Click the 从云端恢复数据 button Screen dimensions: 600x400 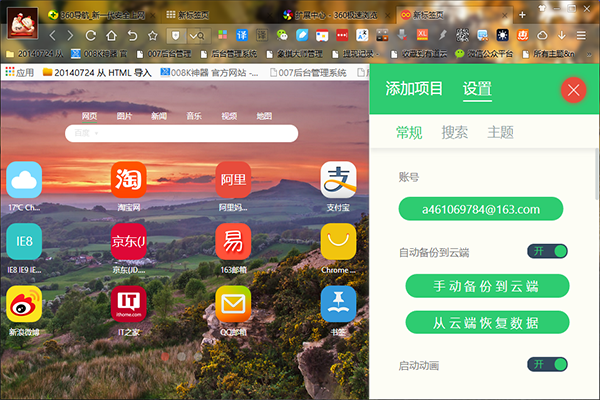pyautogui.click(x=487, y=322)
